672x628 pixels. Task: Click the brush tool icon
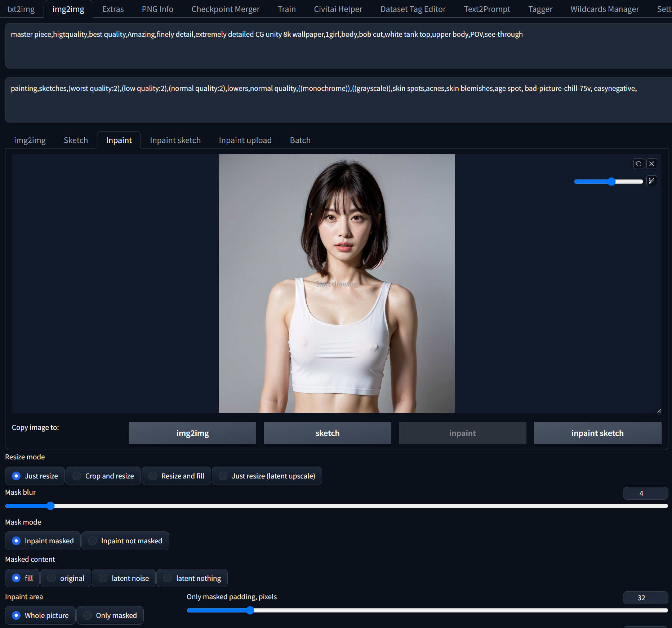point(651,181)
